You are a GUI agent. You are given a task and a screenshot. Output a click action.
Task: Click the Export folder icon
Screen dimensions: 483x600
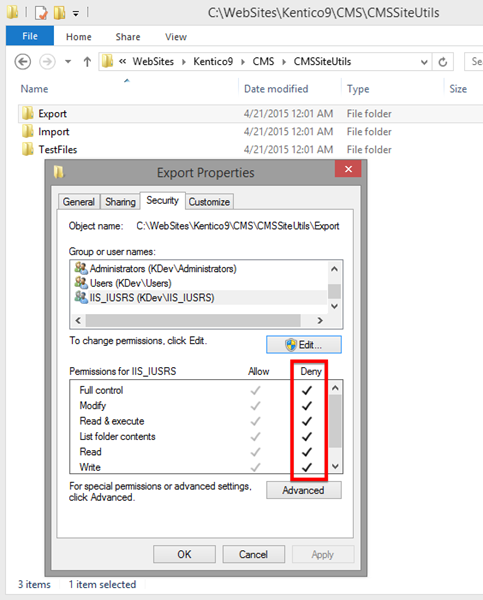pyautogui.click(x=28, y=113)
